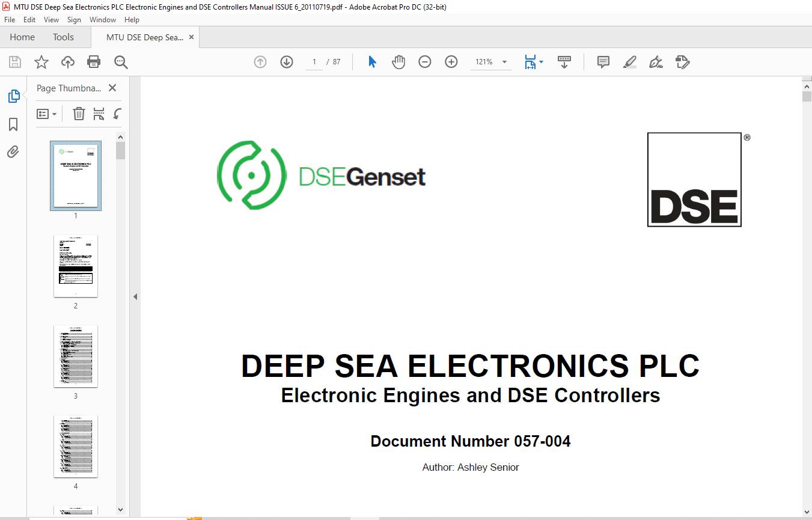Open the Bookmarks panel icon
The width and height of the screenshot is (812, 520).
(13, 124)
